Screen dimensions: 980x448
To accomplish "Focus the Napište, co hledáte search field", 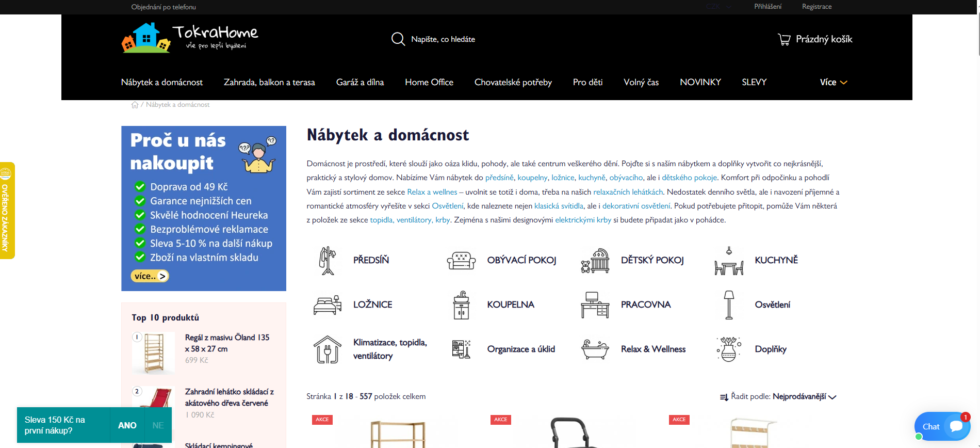I will click(443, 39).
